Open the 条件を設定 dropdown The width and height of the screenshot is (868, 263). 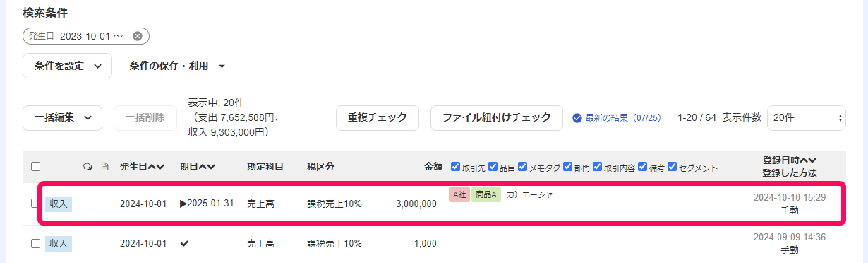pos(67,66)
